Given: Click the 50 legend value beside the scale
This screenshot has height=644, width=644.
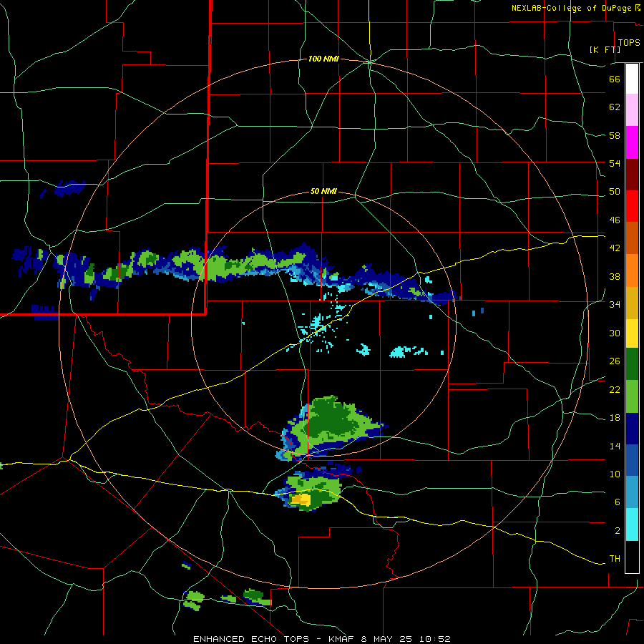Looking at the screenshot, I should 615,191.
